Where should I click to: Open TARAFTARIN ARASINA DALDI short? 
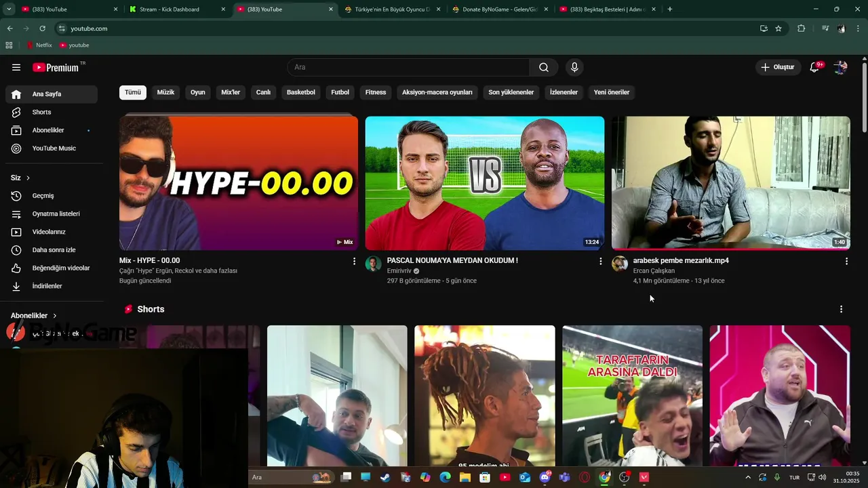[633, 396]
